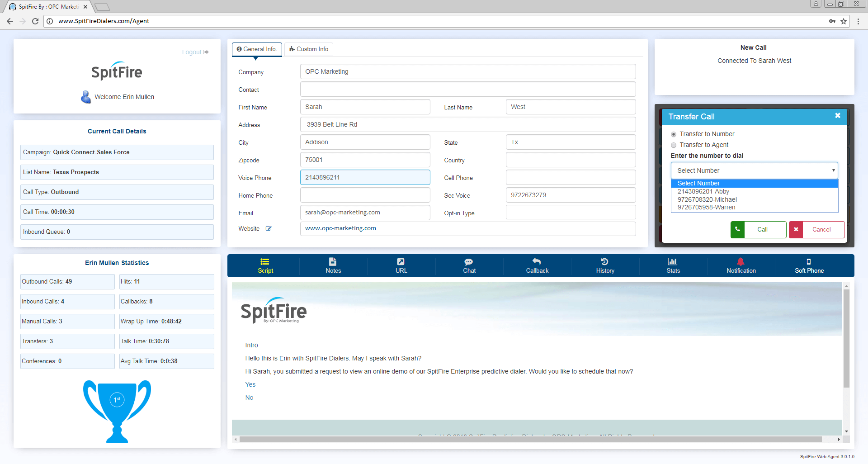Open the History tab label
Viewport: 868px width, 464px height.
click(605, 270)
